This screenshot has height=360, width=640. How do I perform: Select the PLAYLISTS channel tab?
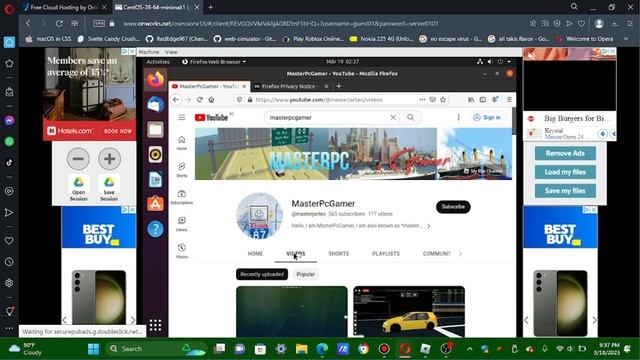click(x=386, y=253)
